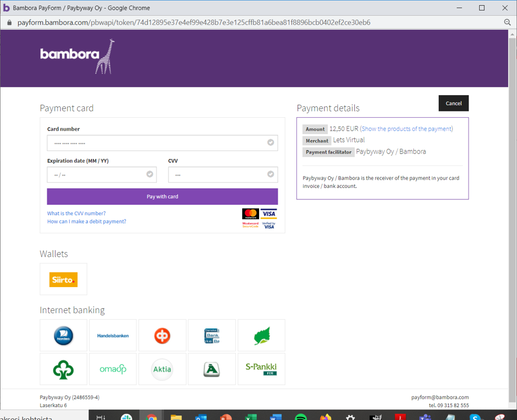
Task: Click the Mastercard logo
Action: point(250,213)
